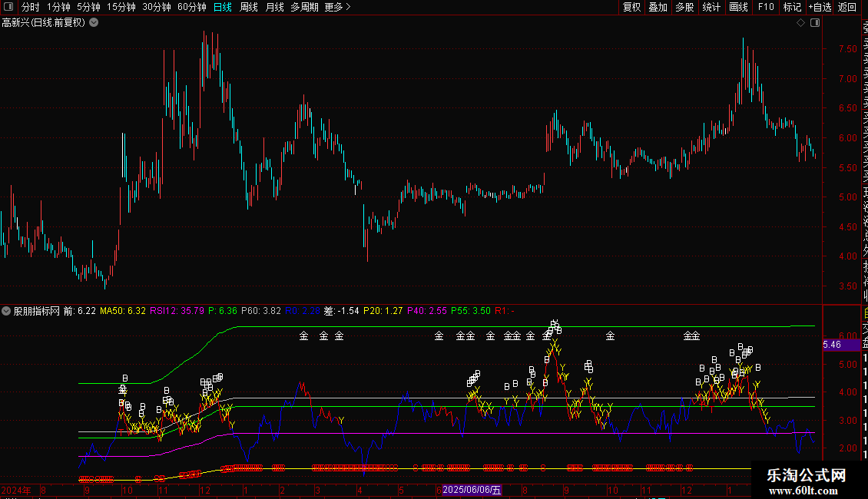Select the 5分钟 period
Screen dimensions: 868x499
point(88,7)
